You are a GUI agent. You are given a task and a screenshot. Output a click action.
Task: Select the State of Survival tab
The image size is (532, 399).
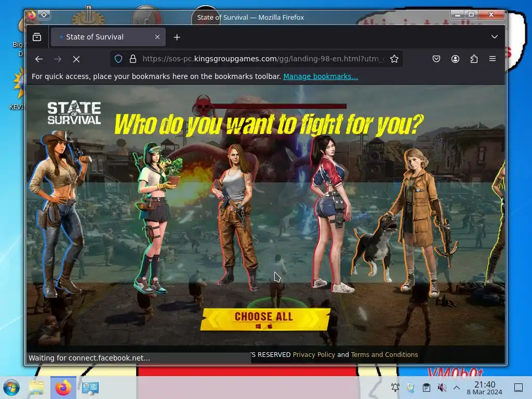pyautogui.click(x=108, y=37)
